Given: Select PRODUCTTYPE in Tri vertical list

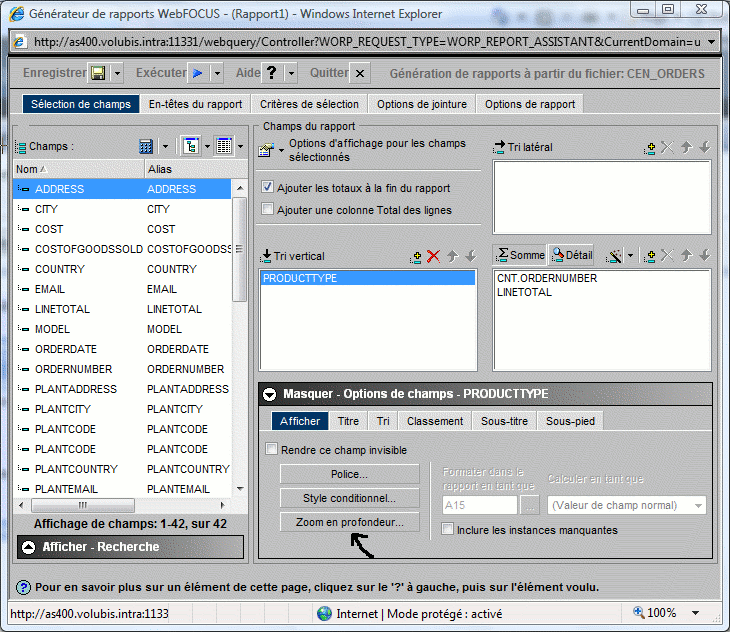Looking at the screenshot, I should (x=368, y=278).
